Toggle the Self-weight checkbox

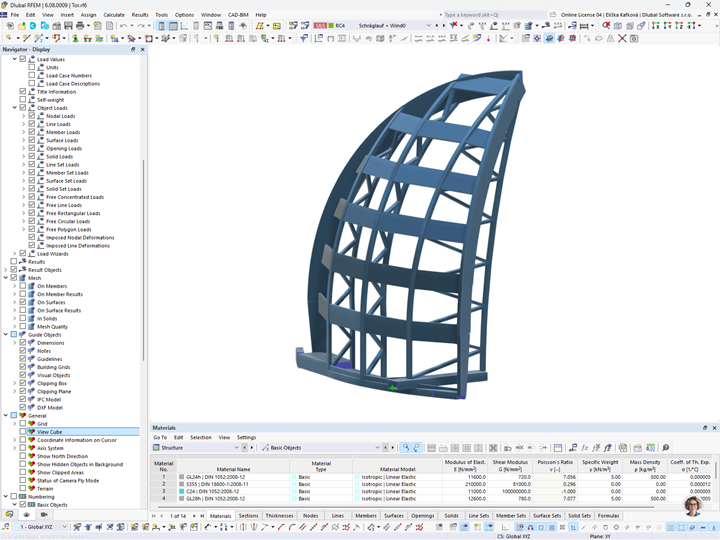[x=22, y=100]
